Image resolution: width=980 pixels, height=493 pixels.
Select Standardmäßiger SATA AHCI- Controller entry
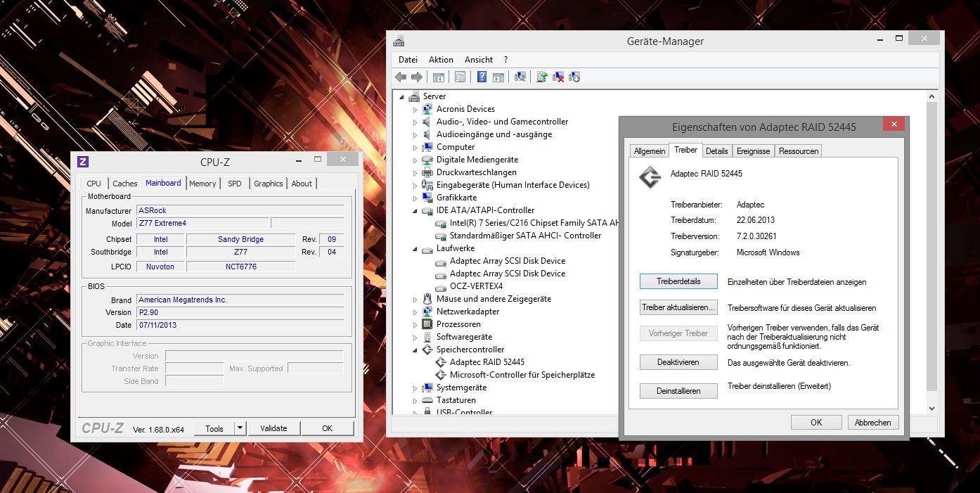[x=526, y=236]
